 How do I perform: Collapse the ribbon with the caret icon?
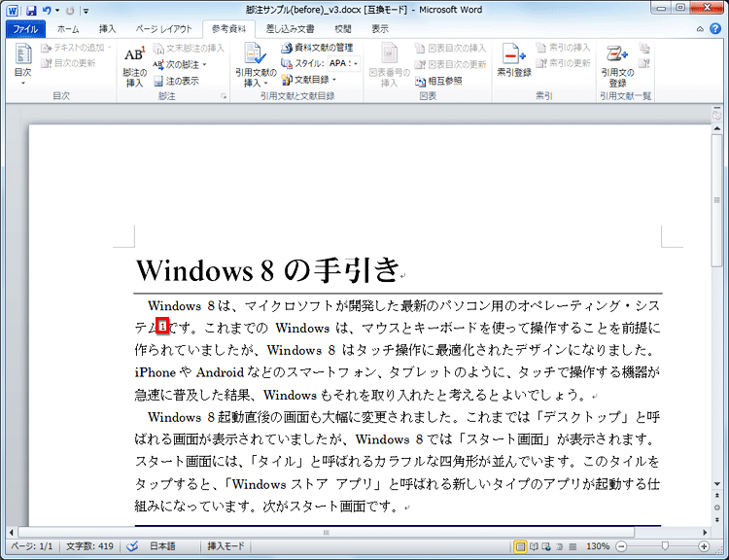coord(700,29)
